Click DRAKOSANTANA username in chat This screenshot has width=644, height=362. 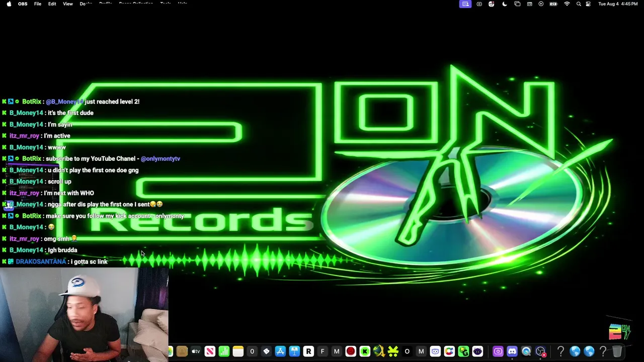(41, 262)
